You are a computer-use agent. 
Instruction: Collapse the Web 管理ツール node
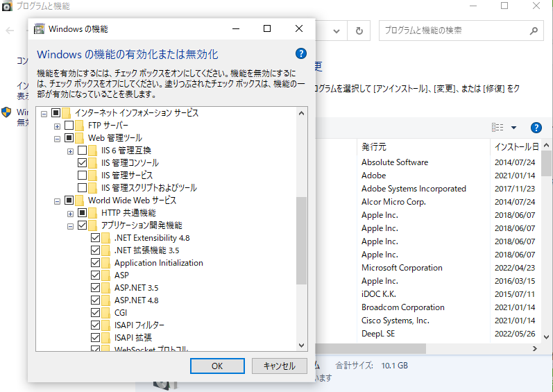(x=57, y=139)
